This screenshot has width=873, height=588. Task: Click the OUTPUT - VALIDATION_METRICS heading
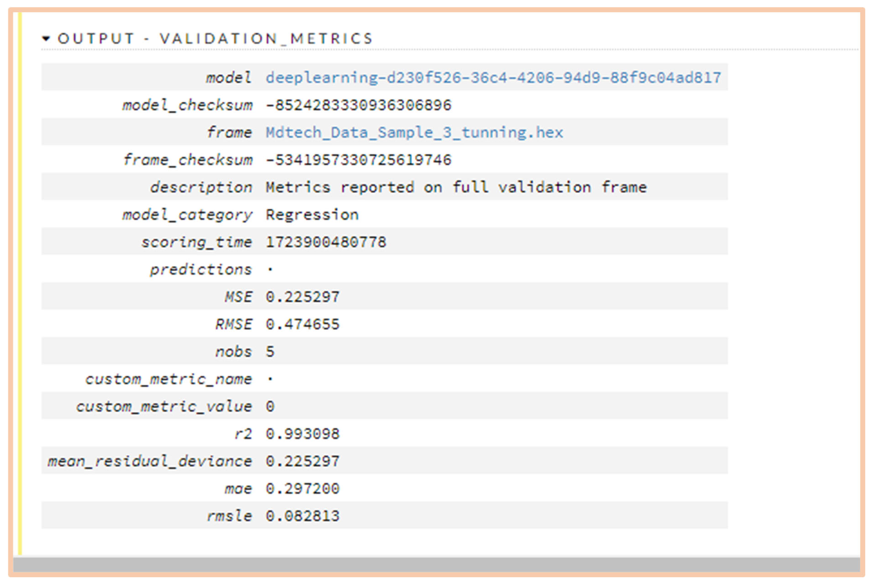coord(215,38)
